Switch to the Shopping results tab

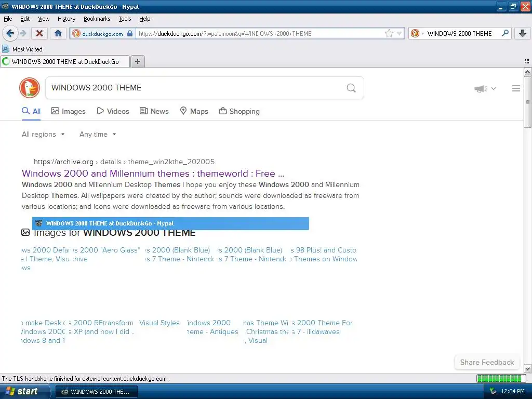point(239,111)
